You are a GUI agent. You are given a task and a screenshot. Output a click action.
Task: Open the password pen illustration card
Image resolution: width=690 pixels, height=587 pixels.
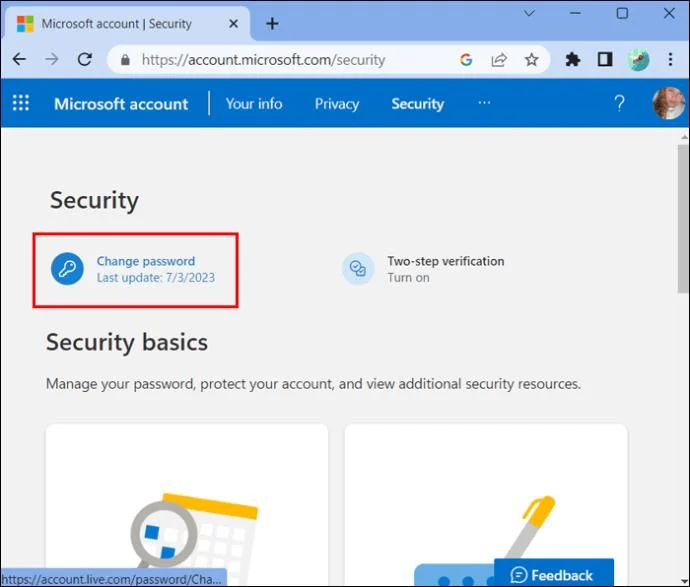coord(486,505)
